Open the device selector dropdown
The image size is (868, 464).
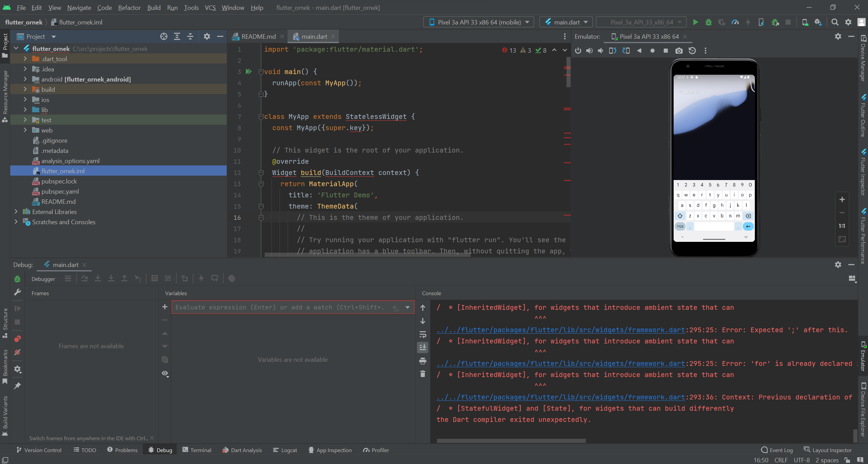point(479,22)
